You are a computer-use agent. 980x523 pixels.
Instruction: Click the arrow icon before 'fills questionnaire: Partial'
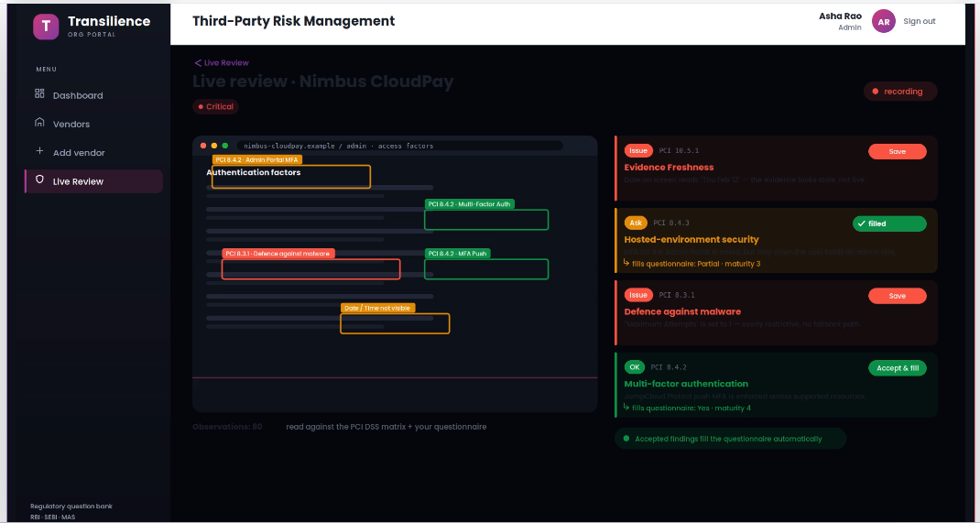(626, 263)
